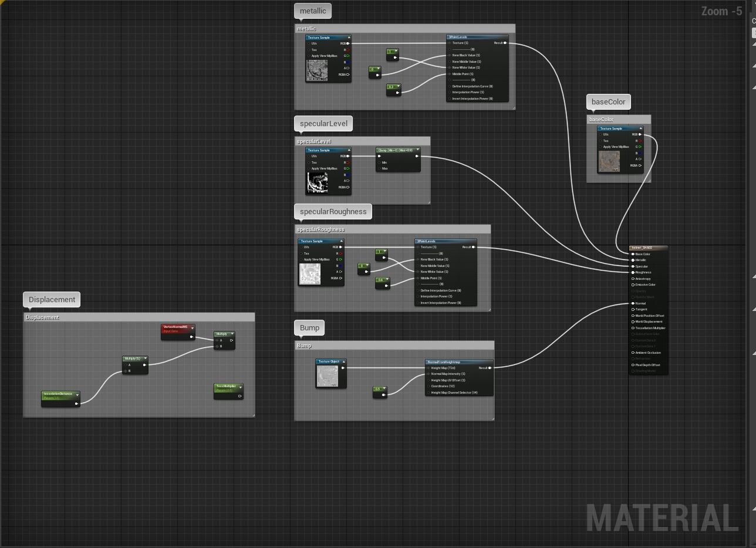
Task: Select the Clamp node header in specularLevel
Action: [396, 150]
